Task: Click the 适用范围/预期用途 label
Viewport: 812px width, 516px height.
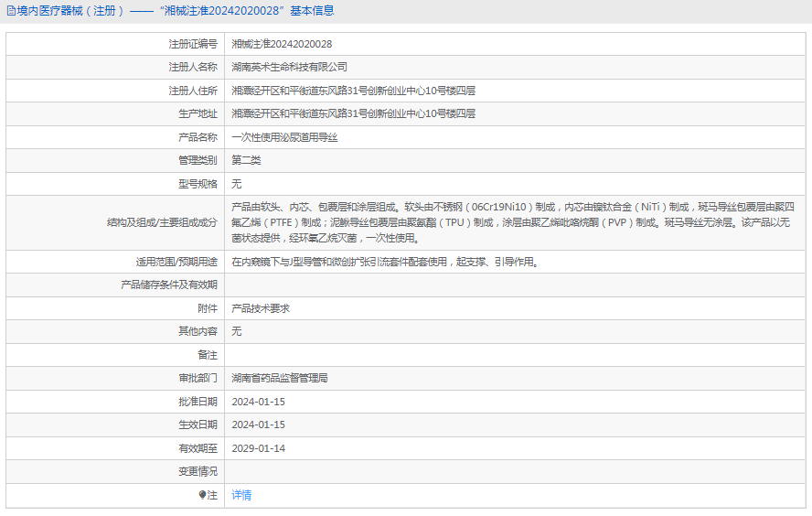Action: coord(176,262)
